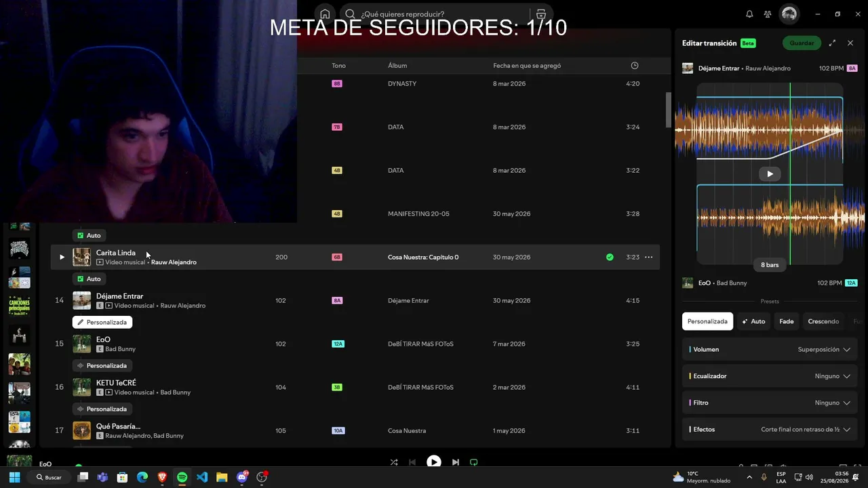Skip to the next track
Screen dimensions: 868x488
pos(456,462)
